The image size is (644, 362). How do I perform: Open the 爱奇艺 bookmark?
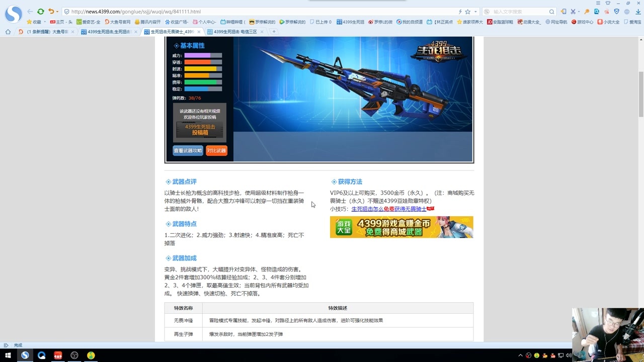[x=88, y=22]
